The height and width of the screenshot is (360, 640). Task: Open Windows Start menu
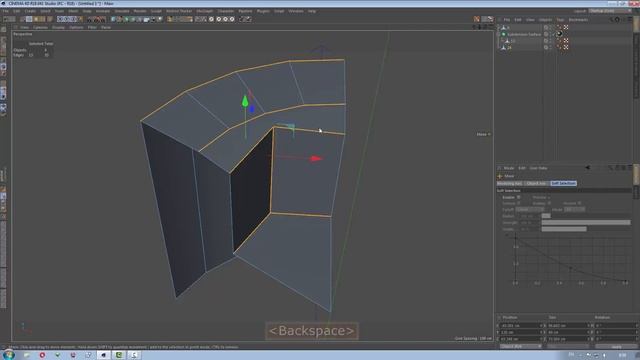pyautogui.click(x=8, y=355)
